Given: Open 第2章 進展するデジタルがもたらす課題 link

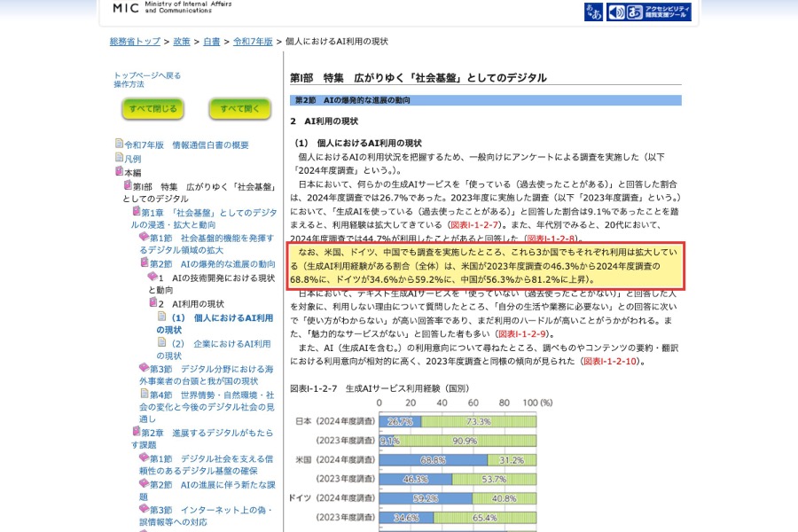Looking at the screenshot, I should [202, 438].
